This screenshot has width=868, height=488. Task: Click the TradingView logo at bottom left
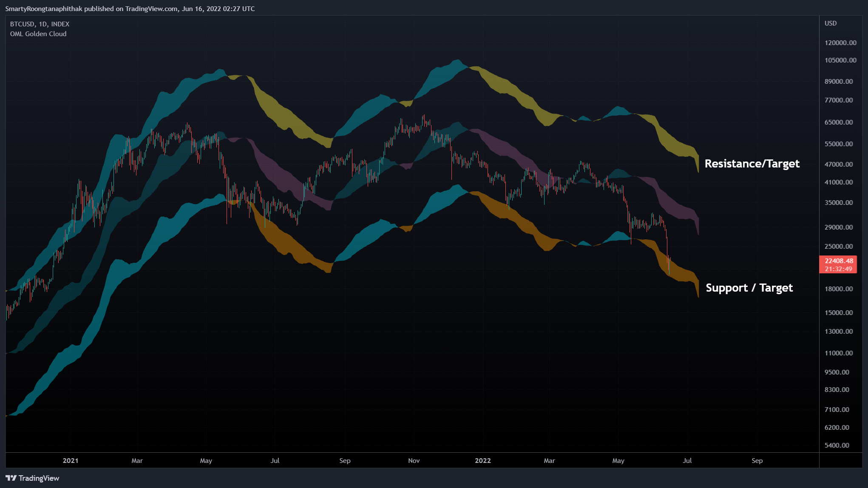pos(32,478)
